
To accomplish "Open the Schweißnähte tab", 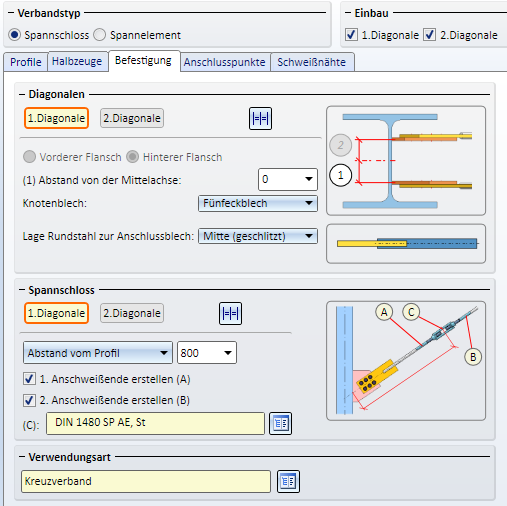I will coord(312,62).
